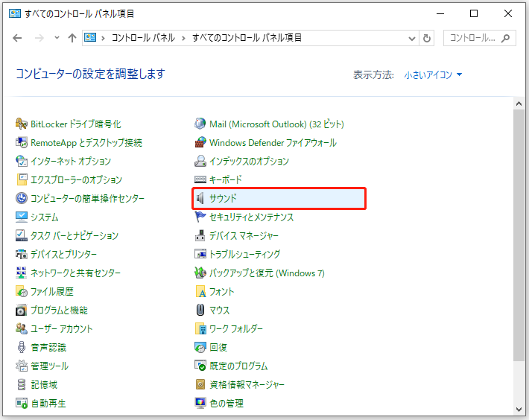Click the scrollbar down arrow
This screenshot has height=420, width=529.
pos(519,410)
